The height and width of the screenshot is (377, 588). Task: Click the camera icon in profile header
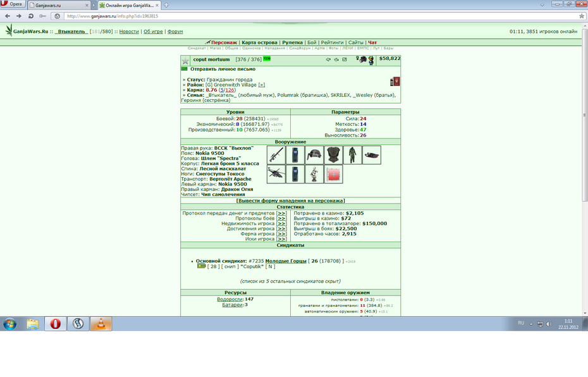coord(362,59)
